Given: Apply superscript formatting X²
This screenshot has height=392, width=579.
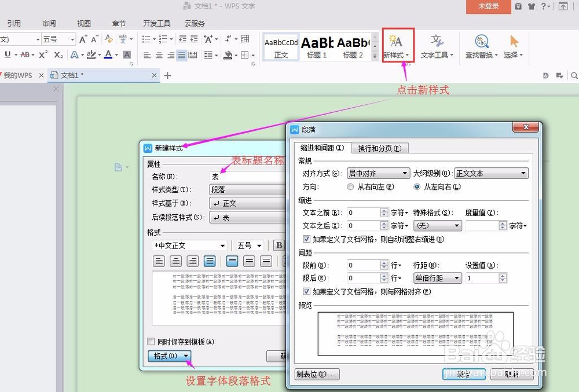Looking at the screenshot, I should 43,54.
